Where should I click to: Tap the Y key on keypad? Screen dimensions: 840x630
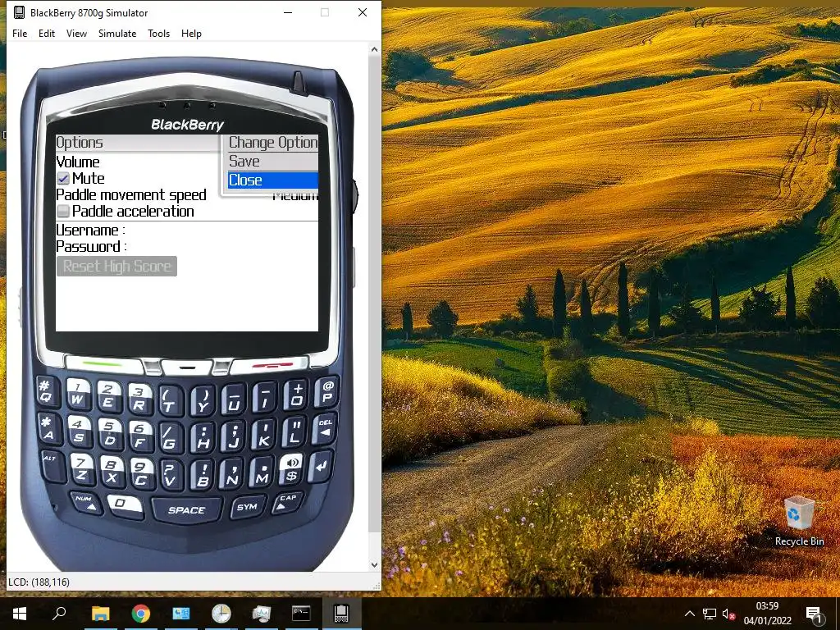tap(203, 400)
